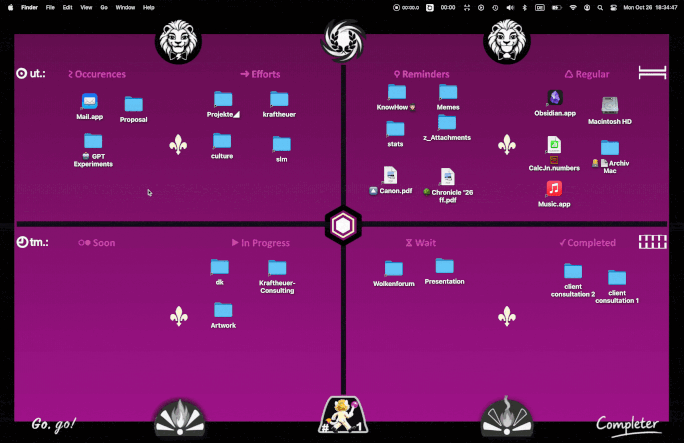Image resolution: width=684 pixels, height=443 pixels.
Task: Open the Apple menu
Action: [10, 7]
